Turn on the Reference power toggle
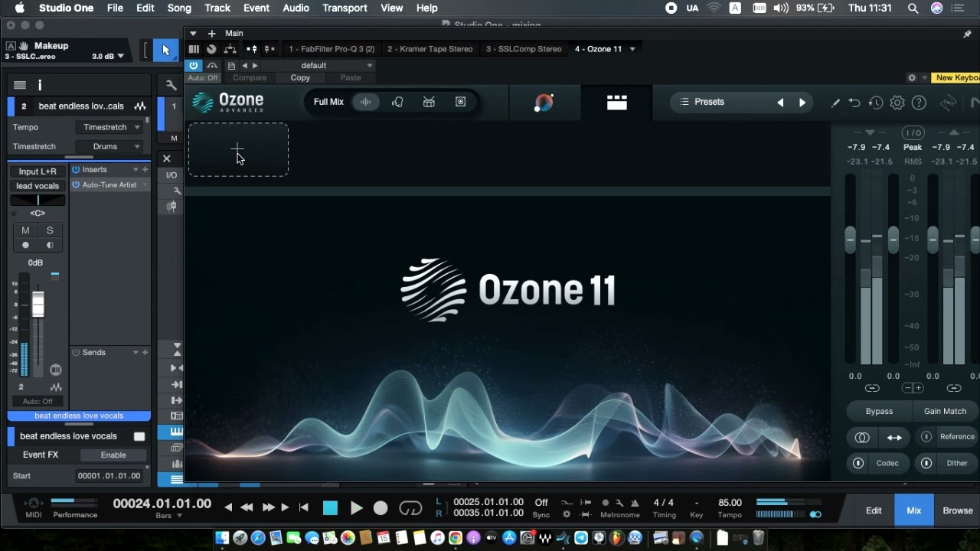 [926, 437]
